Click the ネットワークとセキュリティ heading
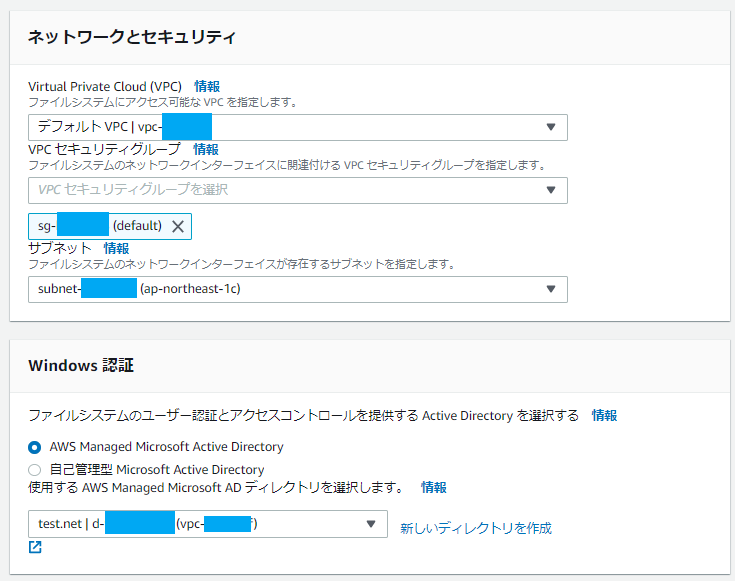Viewport: 735px width, 581px height. coord(132,37)
